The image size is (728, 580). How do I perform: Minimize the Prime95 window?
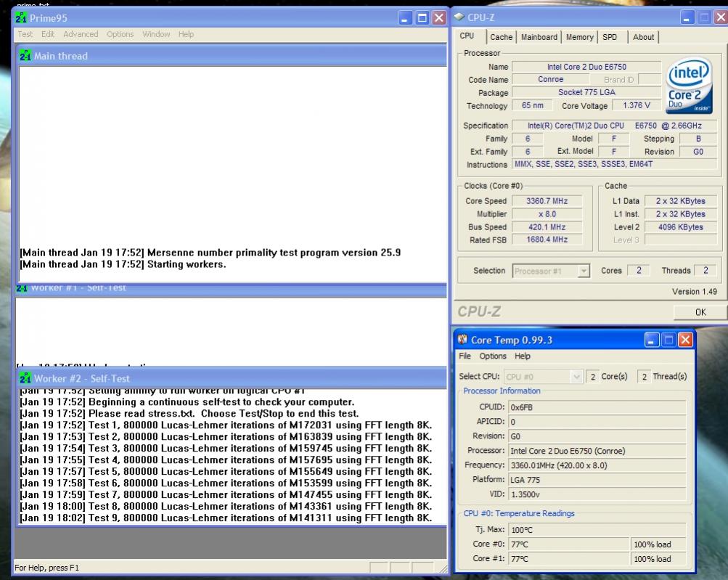point(405,18)
